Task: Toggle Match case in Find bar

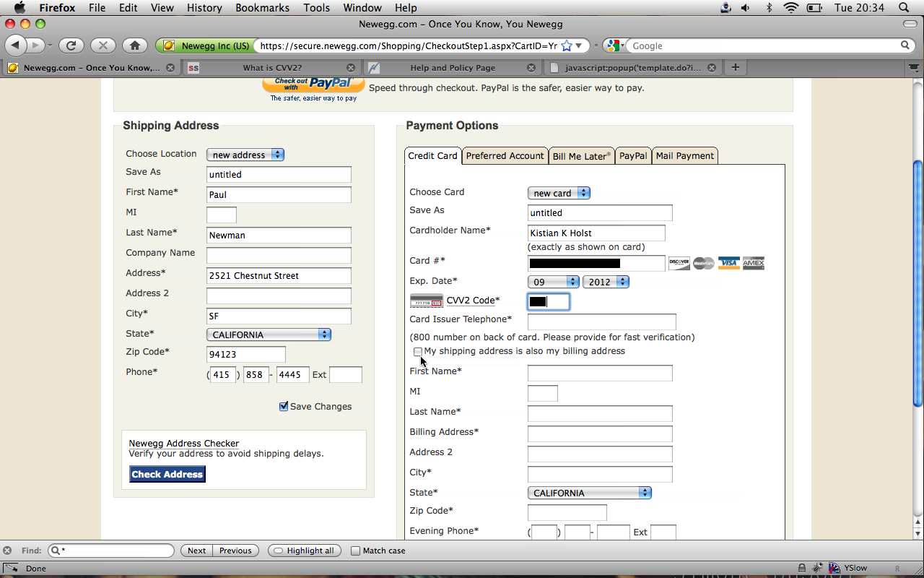Action: pyautogui.click(x=355, y=551)
